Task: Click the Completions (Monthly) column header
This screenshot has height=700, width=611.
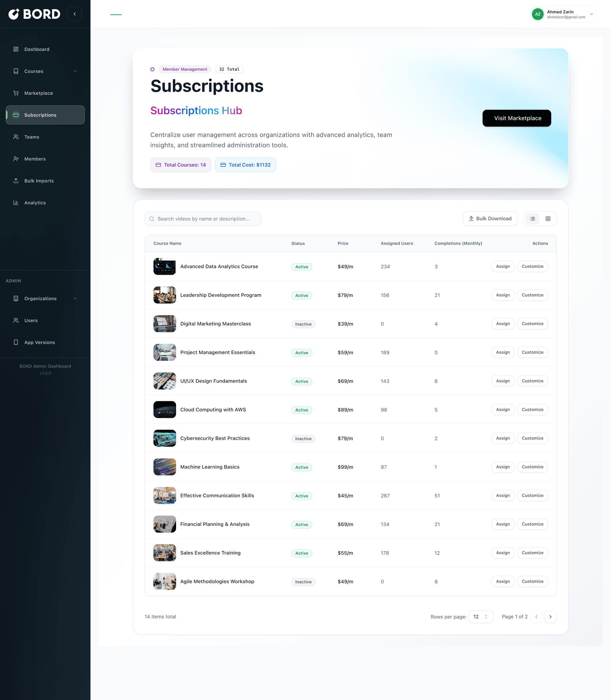Action: click(x=458, y=243)
